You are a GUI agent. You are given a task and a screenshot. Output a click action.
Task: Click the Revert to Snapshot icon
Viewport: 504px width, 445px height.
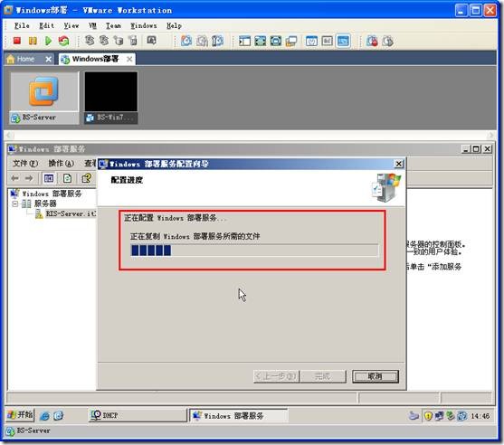tap(202, 41)
